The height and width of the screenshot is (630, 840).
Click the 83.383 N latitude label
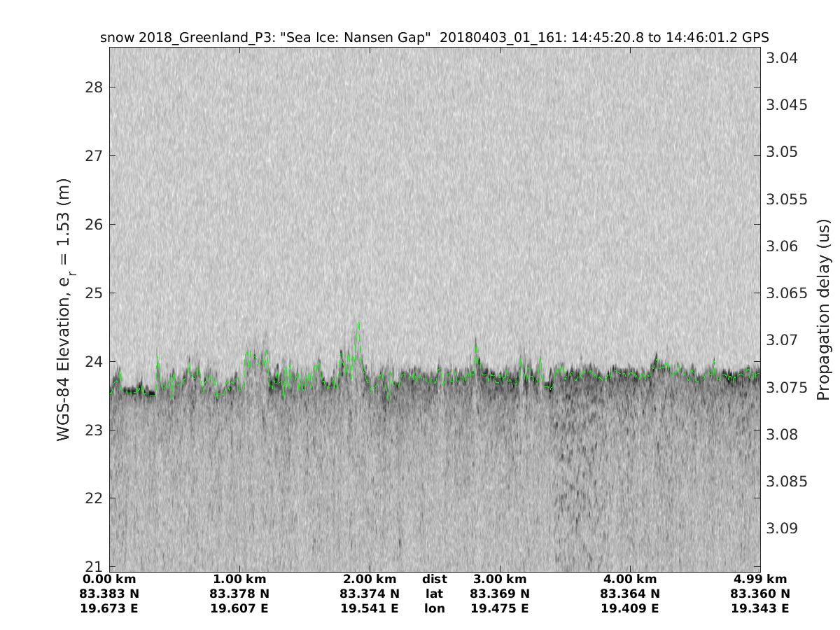109,594
